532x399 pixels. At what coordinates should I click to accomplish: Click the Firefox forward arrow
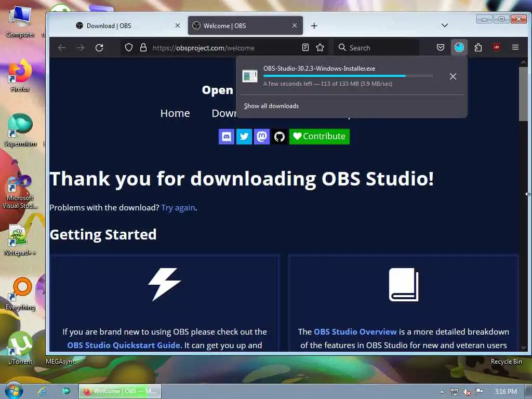click(x=81, y=48)
